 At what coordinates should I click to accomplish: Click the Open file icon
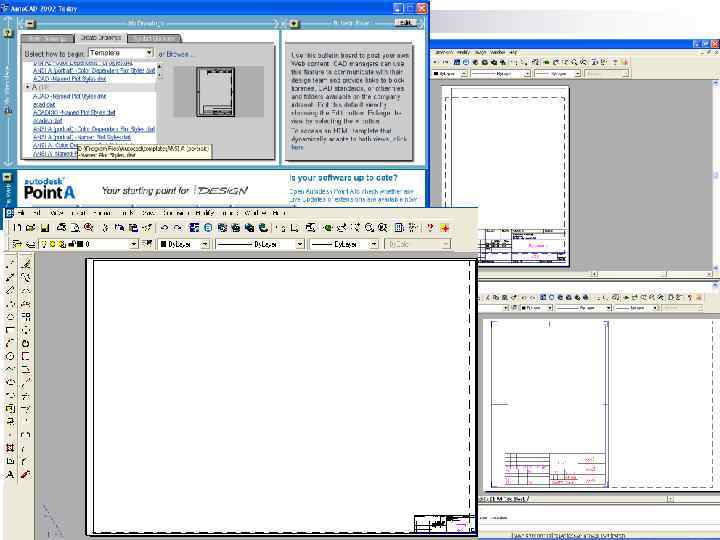point(30,227)
